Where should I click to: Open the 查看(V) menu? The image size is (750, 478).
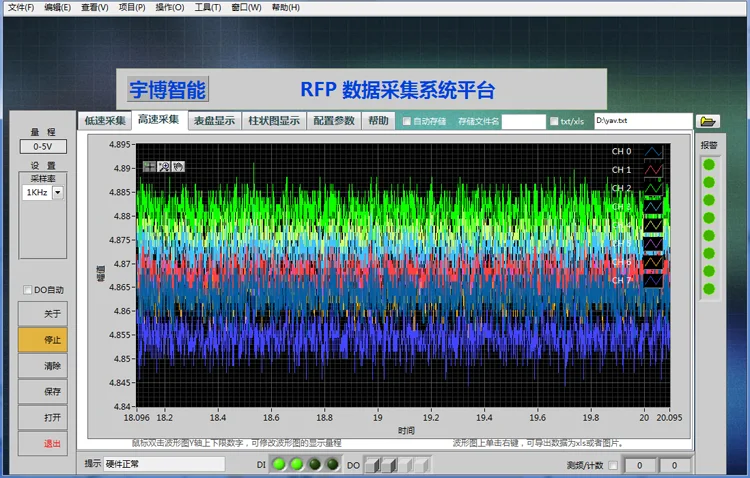pos(95,8)
